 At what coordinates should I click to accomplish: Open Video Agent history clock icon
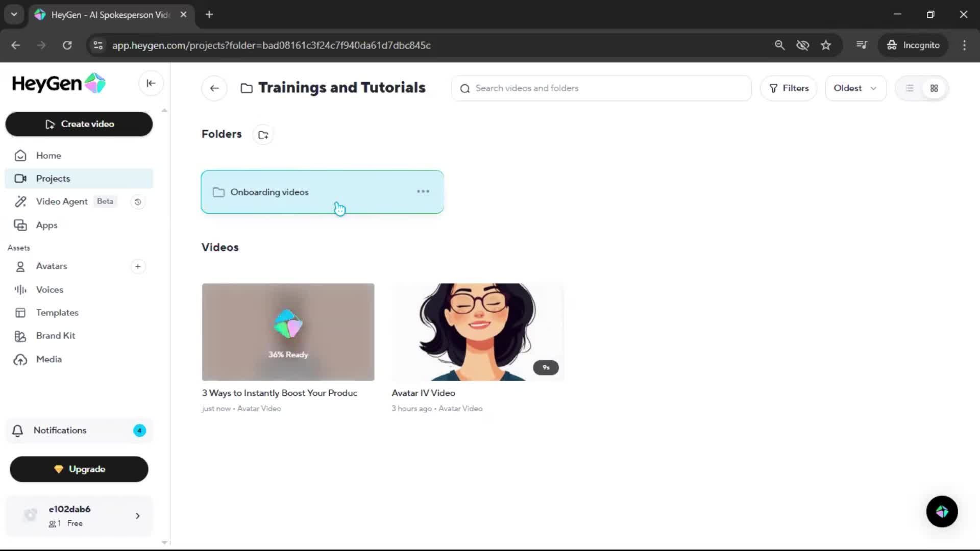138,202
